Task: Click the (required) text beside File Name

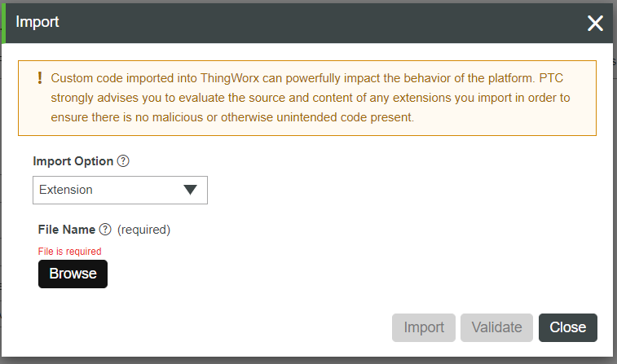Action: click(143, 230)
